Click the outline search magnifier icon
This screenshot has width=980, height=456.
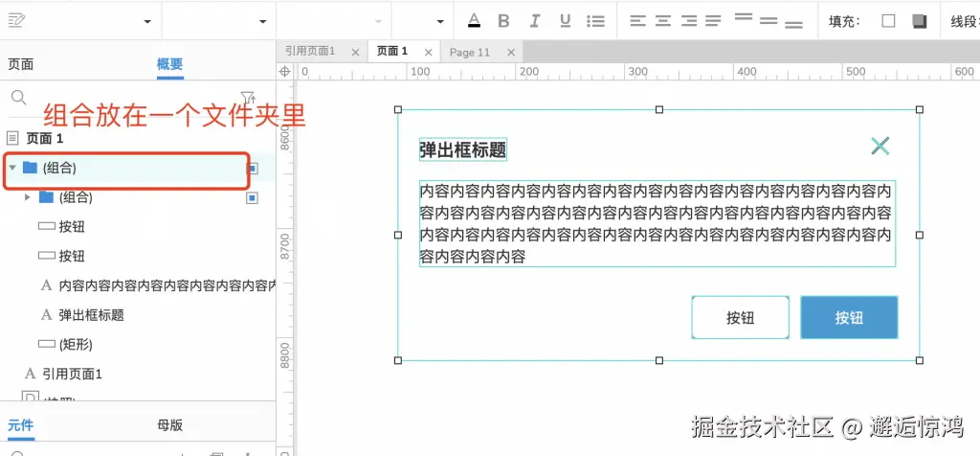pyautogui.click(x=19, y=97)
